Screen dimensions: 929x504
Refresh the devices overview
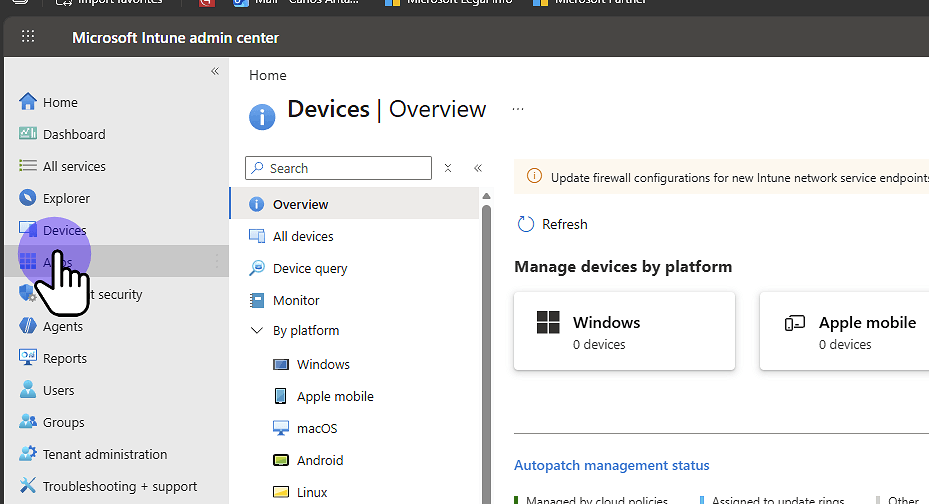tap(553, 224)
